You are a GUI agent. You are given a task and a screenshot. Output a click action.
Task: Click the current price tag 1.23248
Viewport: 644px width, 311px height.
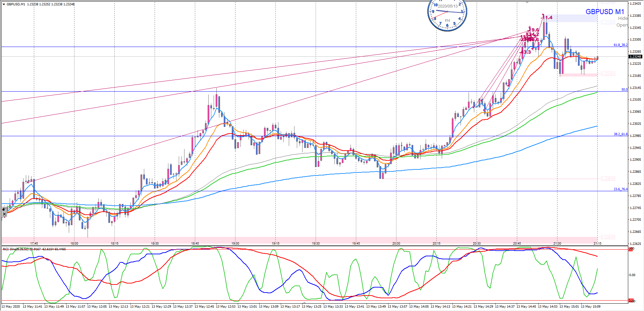pos(635,57)
